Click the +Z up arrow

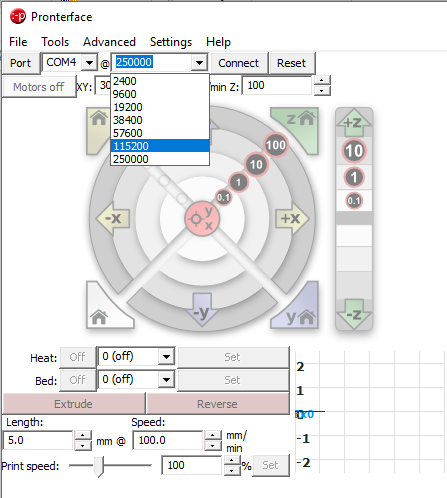click(x=354, y=123)
